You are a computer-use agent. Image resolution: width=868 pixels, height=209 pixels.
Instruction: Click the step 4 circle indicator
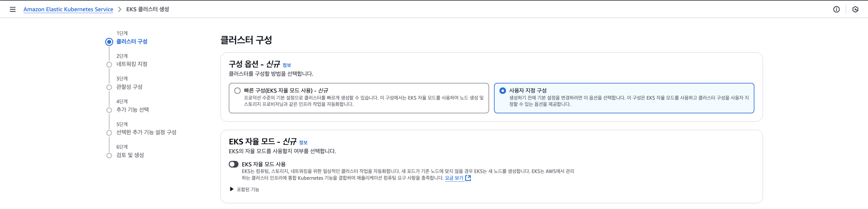109,110
